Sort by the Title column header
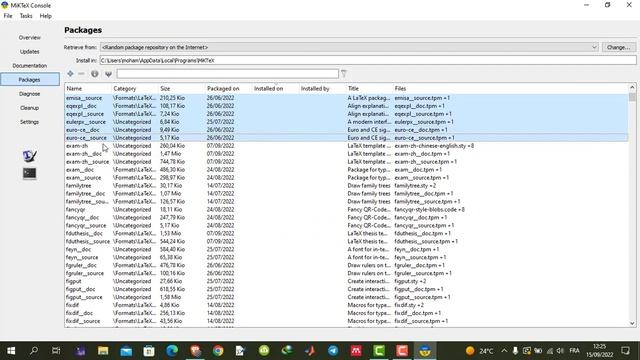 (x=370, y=89)
